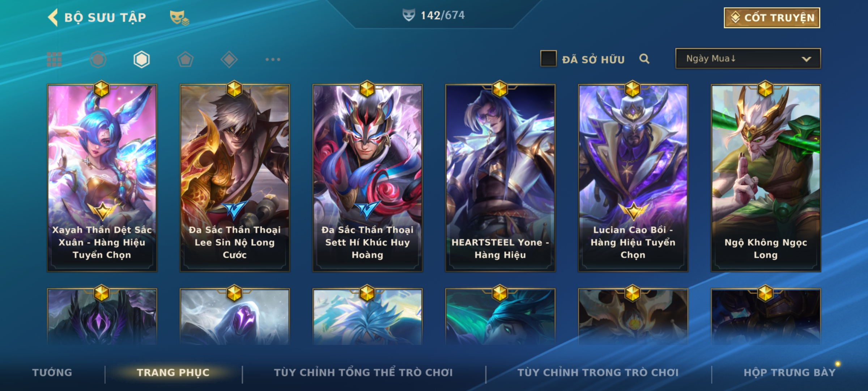Go back using the Bộ Sưu Tập arrow
This screenshot has width=868, height=391.
pyautogui.click(x=53, y=17)
